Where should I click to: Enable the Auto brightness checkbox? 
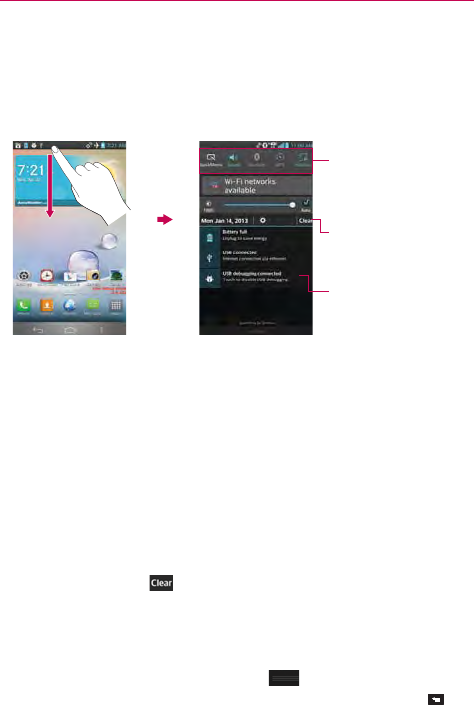pos(306,203)
